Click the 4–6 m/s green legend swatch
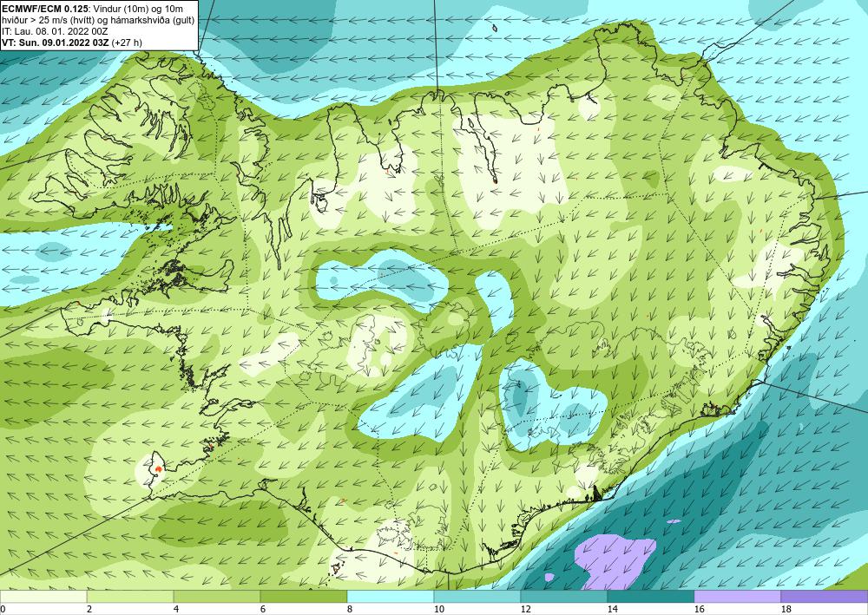Image resolution: width=868 pixels, height=615 pixels. (217, 596)
